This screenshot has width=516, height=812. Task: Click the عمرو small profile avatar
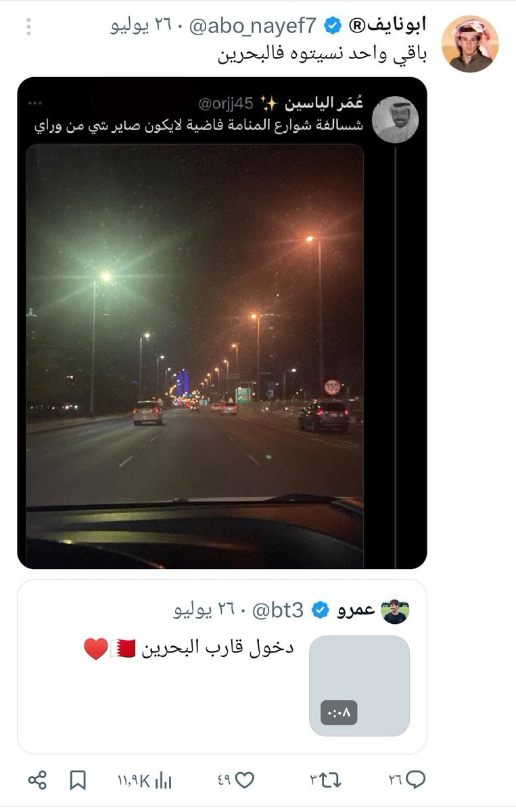click(x=394, y=610)
